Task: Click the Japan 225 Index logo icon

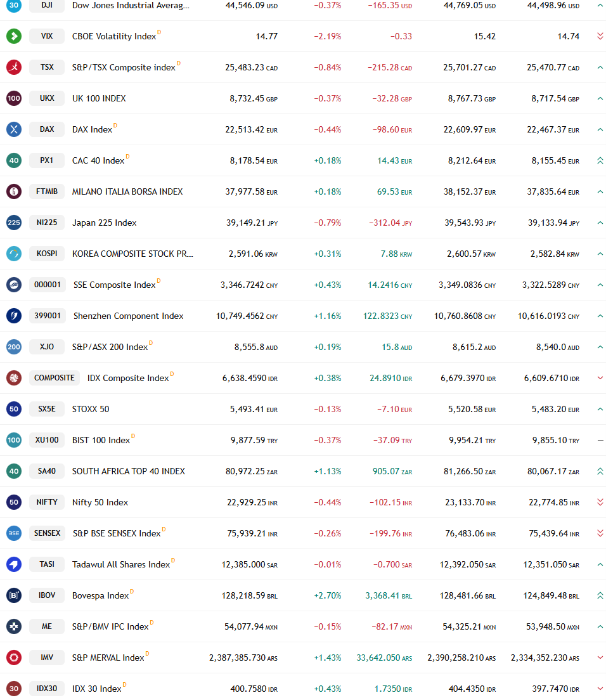Action: point(14,223)
